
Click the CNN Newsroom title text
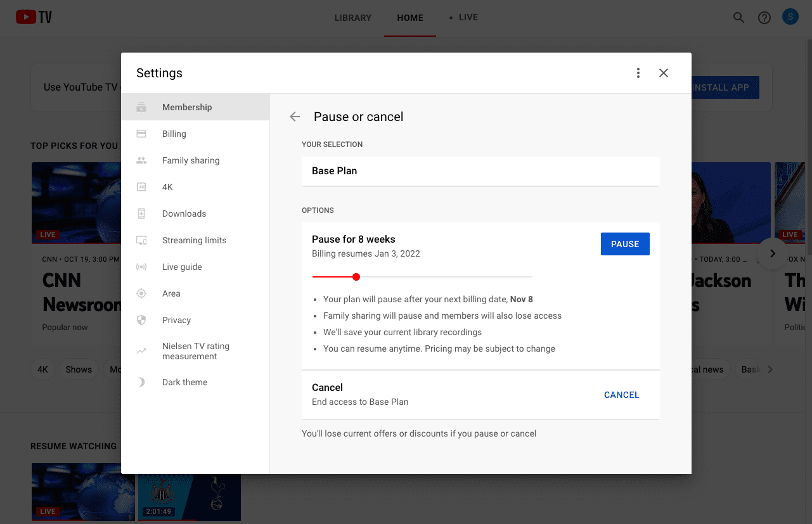(81, 292)
